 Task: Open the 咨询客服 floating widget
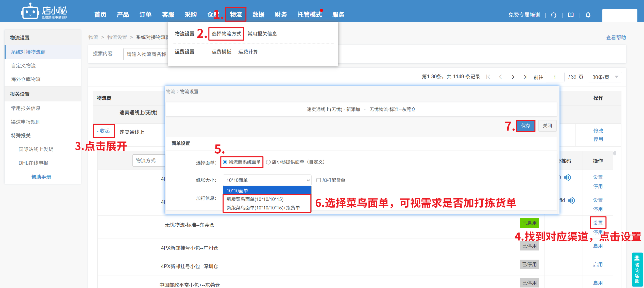(637, 270)
